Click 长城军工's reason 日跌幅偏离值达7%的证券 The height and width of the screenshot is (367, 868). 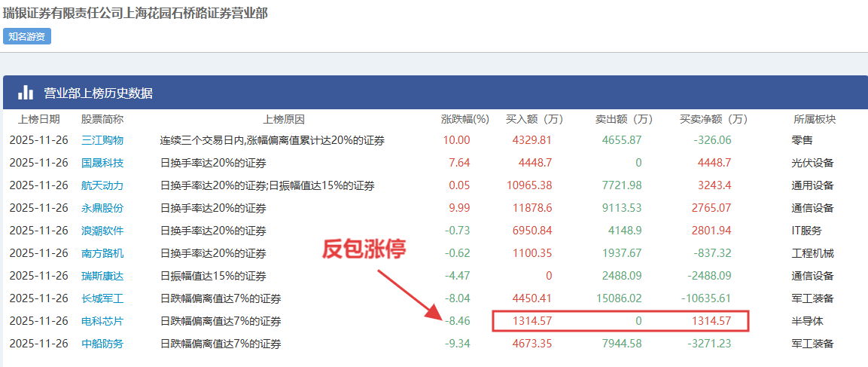click(221, 299)
